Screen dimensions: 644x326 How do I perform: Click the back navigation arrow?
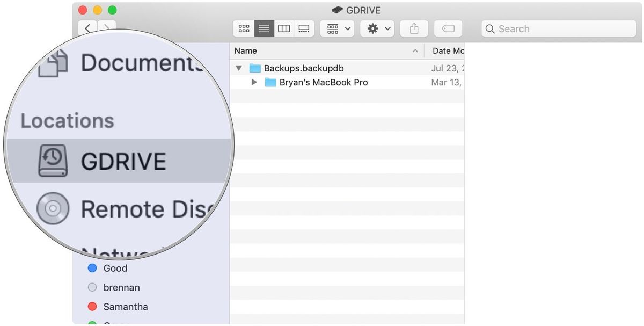(x=87, y=28)
